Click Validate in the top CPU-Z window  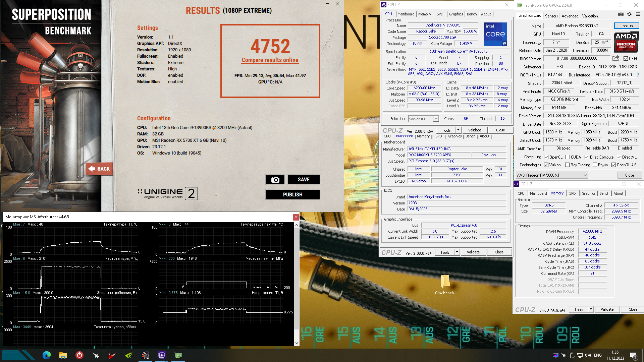[474, 130]
